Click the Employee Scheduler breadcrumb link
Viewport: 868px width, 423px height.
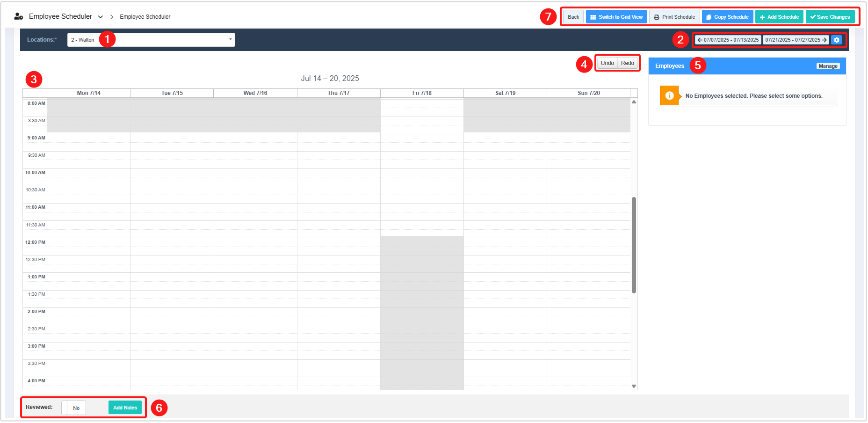[145, 17]
